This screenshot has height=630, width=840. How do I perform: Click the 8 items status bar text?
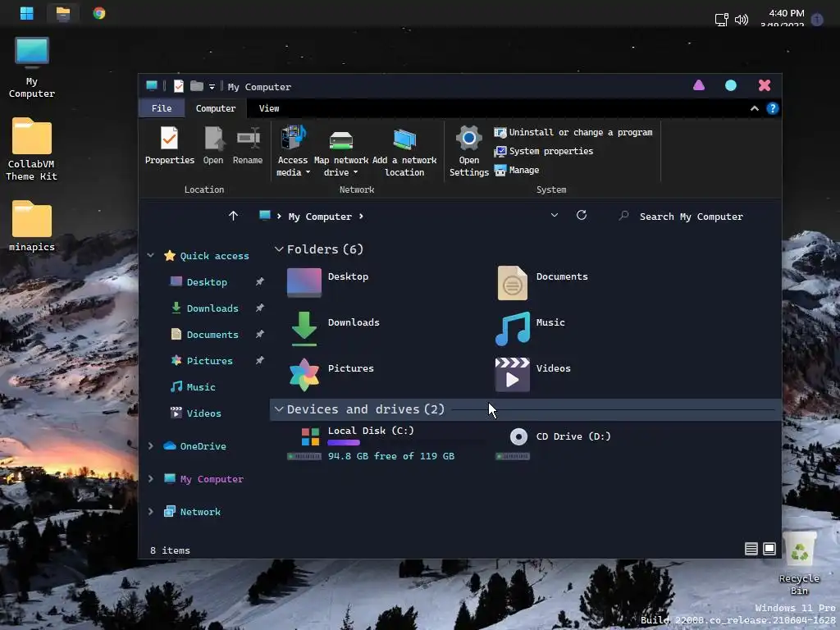coord(170,550)
